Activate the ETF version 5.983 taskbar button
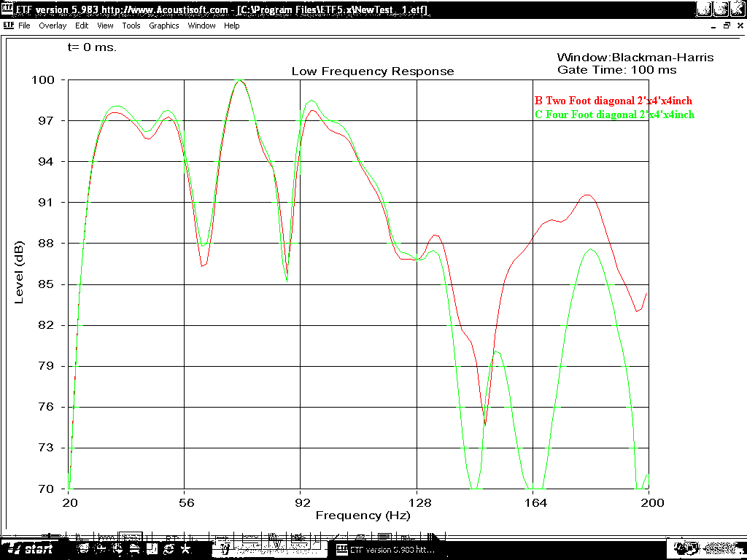747x560 pixels. tap(387, 549)
